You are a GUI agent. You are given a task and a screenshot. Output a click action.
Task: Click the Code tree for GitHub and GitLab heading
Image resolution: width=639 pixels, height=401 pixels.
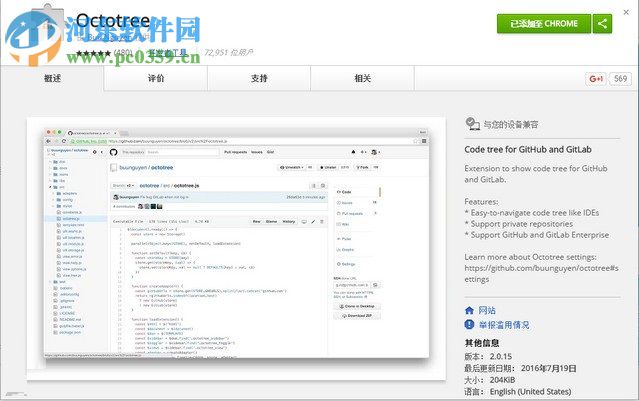(x=528, y=150)
